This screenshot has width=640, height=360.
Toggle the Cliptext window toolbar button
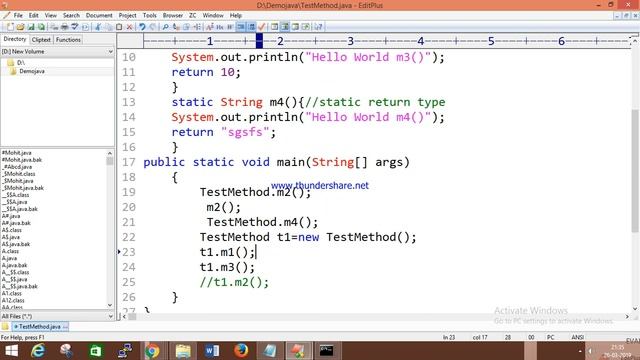point(285,27)
